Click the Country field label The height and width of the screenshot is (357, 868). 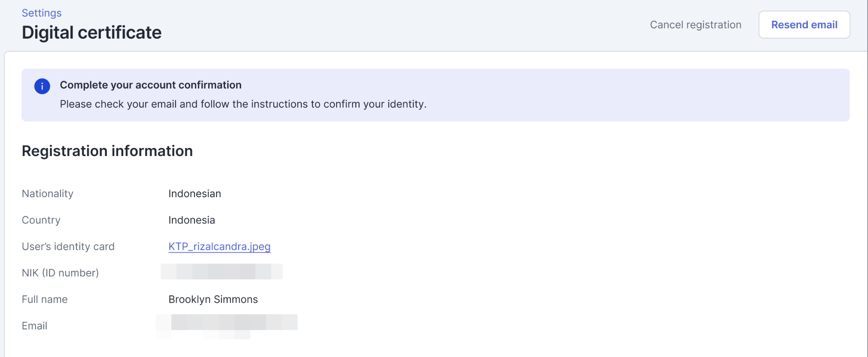41,220
